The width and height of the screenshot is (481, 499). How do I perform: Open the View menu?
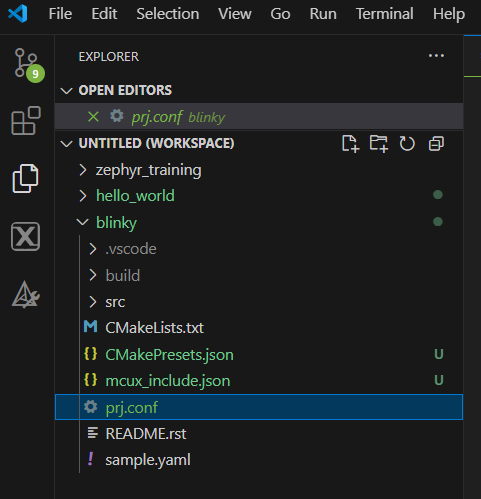235,14
